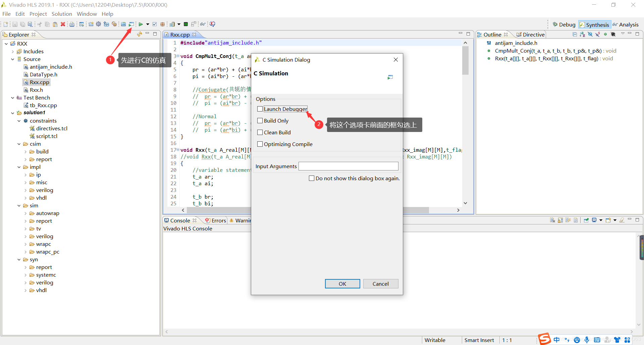644x345 pixels.
Task: Close the C Simulation Dialog with X
Action: click(396, 60)
